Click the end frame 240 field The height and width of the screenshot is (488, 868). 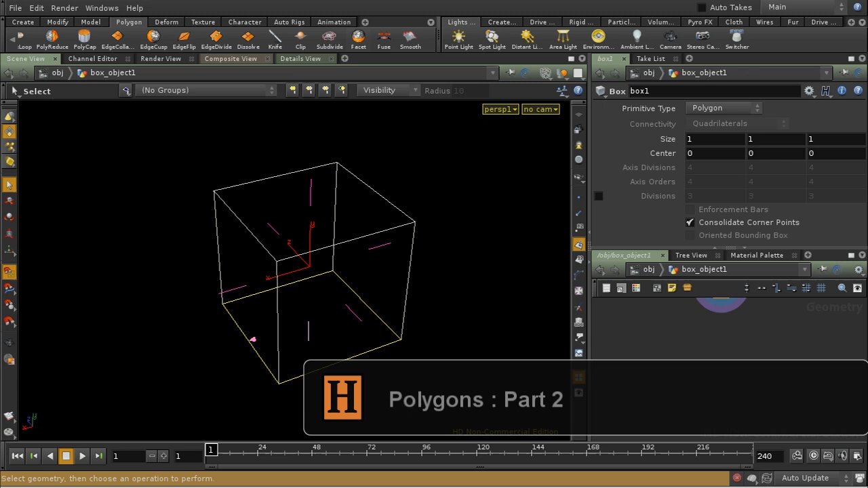point(770,456)
